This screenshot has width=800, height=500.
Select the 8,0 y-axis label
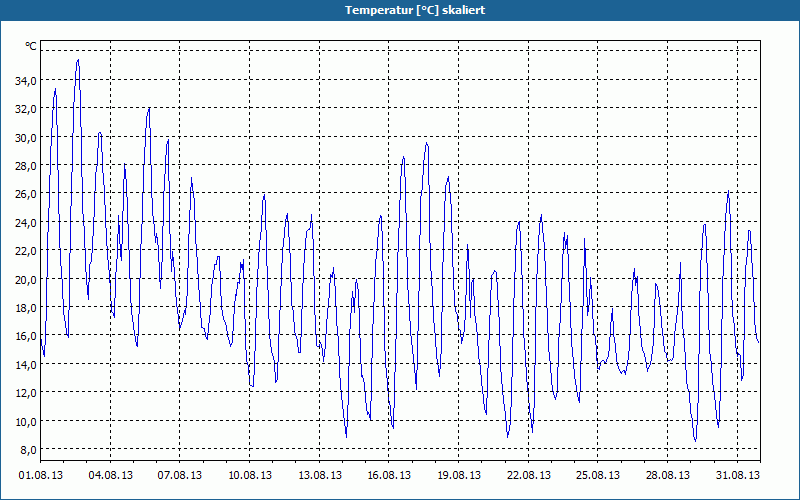click(29, 449)
